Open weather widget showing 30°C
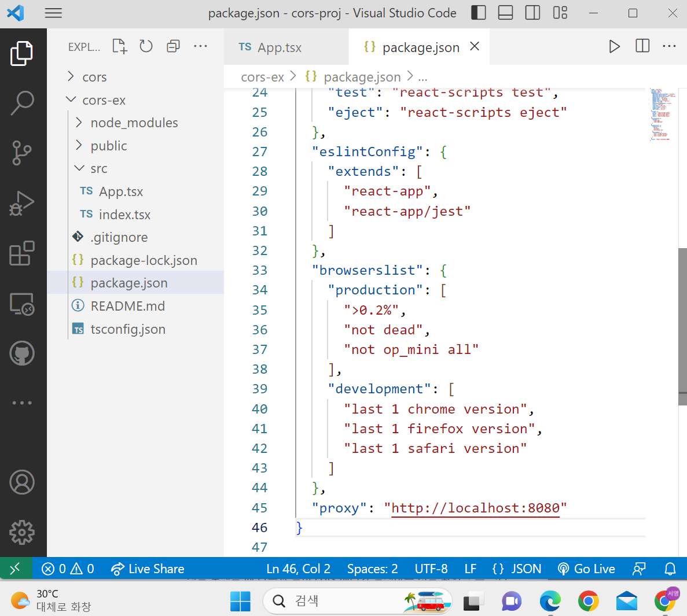Image resolution: width=687 pixels, height=616 pixels. point(50,601)
